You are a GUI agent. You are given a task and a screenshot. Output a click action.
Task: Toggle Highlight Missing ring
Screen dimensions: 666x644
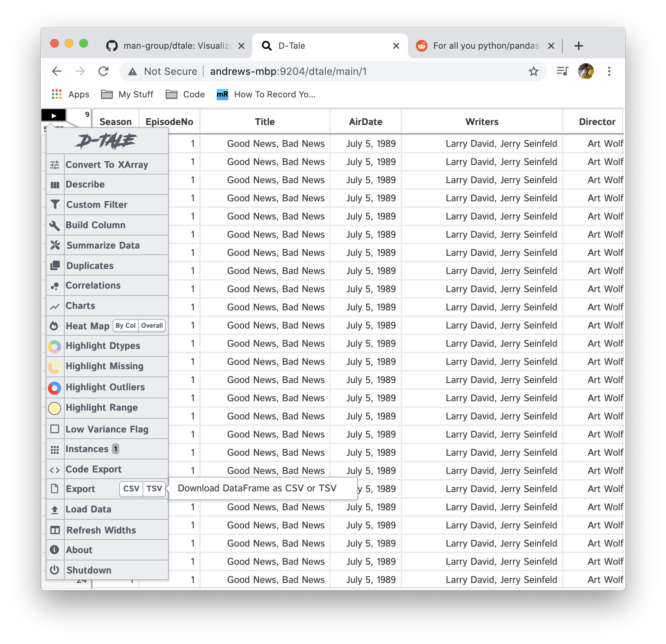point(55,367)
